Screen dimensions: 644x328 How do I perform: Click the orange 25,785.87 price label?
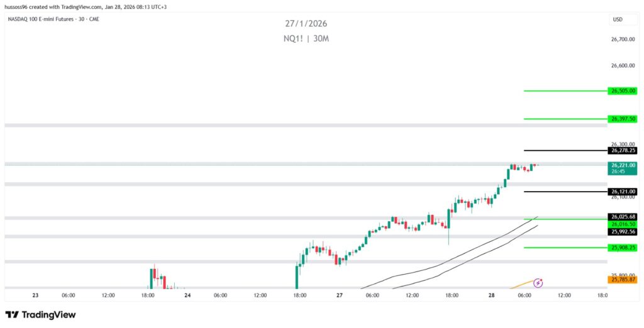[x=622, y=279]
